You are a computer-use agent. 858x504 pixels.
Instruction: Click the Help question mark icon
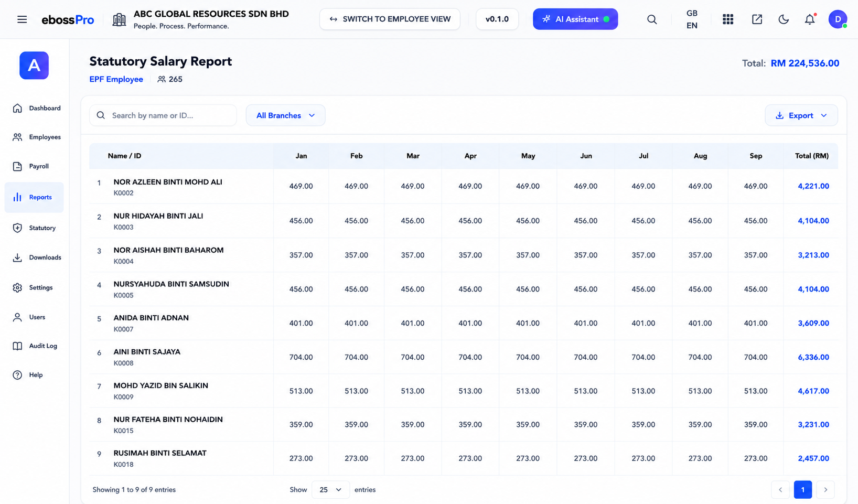(x=17, y=375)
